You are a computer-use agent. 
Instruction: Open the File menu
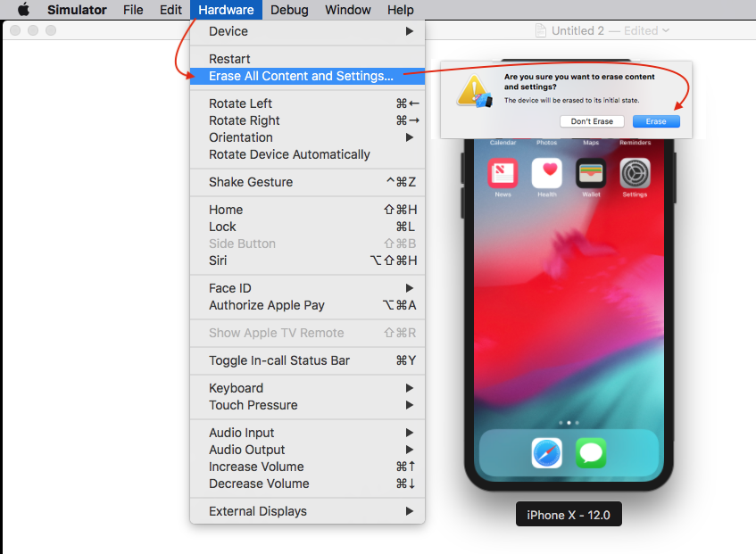[x=133, y=10]
